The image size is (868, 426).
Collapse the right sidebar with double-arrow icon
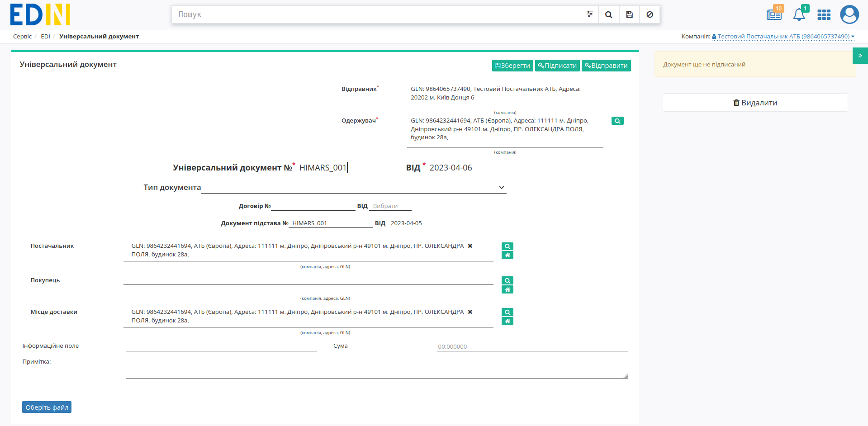(860, 56)
